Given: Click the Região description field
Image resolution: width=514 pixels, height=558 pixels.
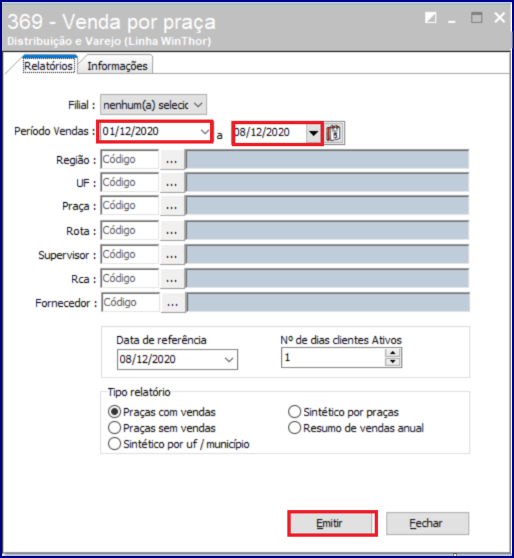Looking at the screenshot, I should (x=327, y=159).
